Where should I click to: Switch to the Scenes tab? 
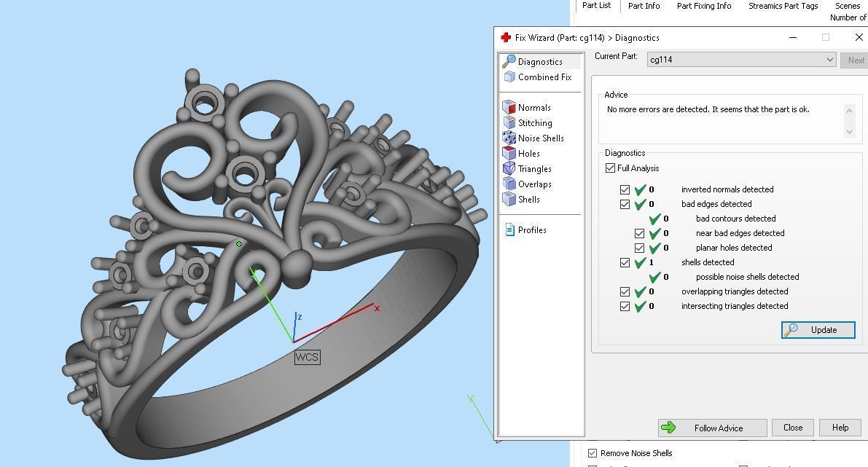pyautogui.click(x=848, y=6)
